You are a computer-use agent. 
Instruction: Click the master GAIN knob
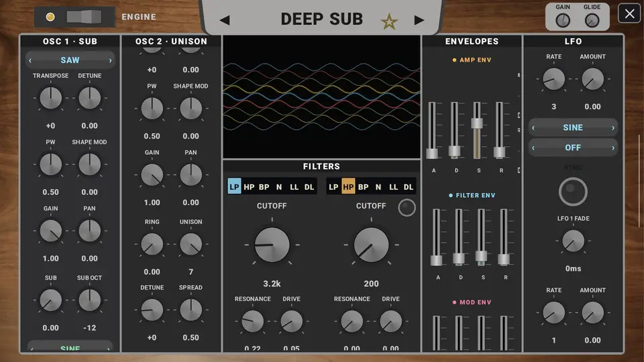tap(563, 20)
